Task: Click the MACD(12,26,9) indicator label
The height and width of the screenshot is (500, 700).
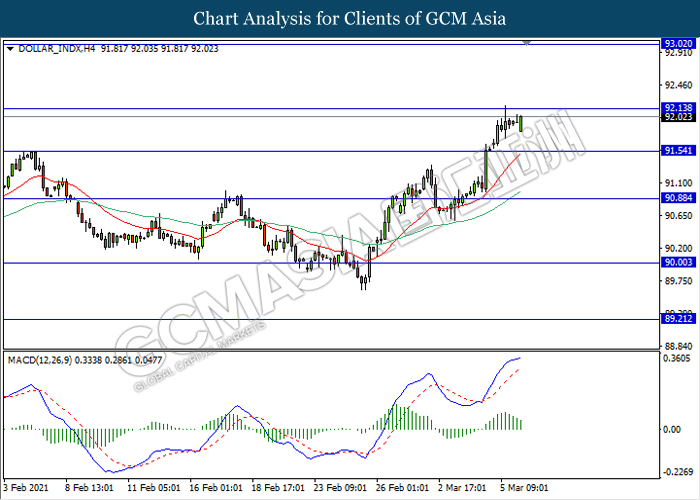Action: (x=41, y=358)
